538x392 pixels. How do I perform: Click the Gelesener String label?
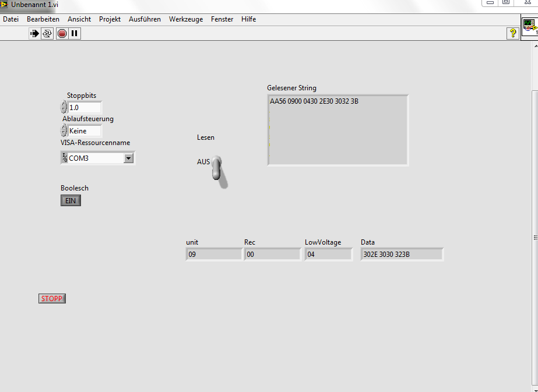coord(291,88)
